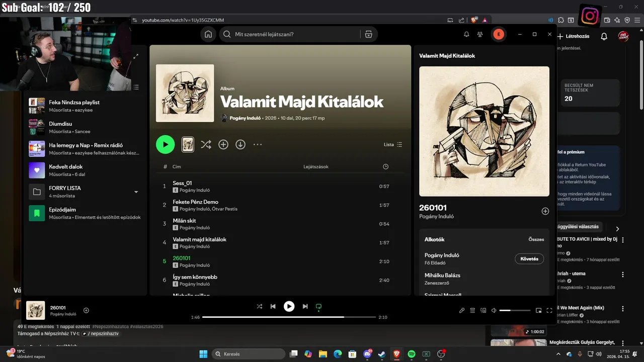The height and width of the screenshot is (362, 644).
Task: Click album cover thumbnail in header
Action: point(185,93)
